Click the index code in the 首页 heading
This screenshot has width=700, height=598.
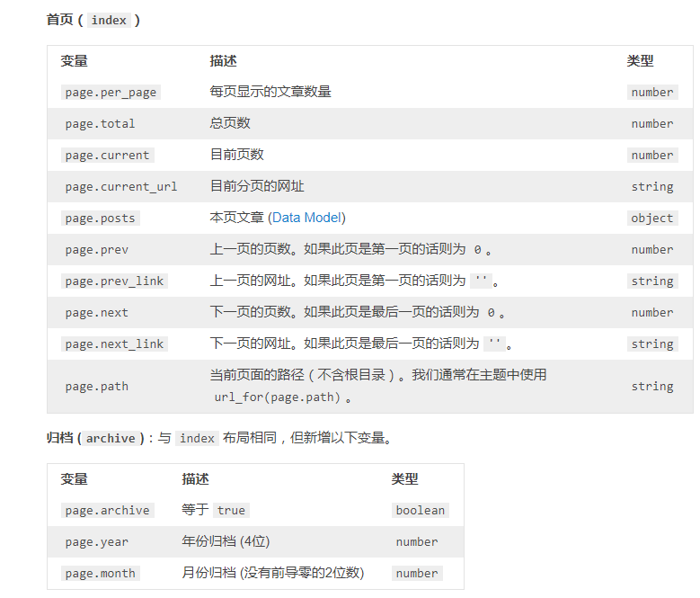pyautogui.click(x=109, y=21)
